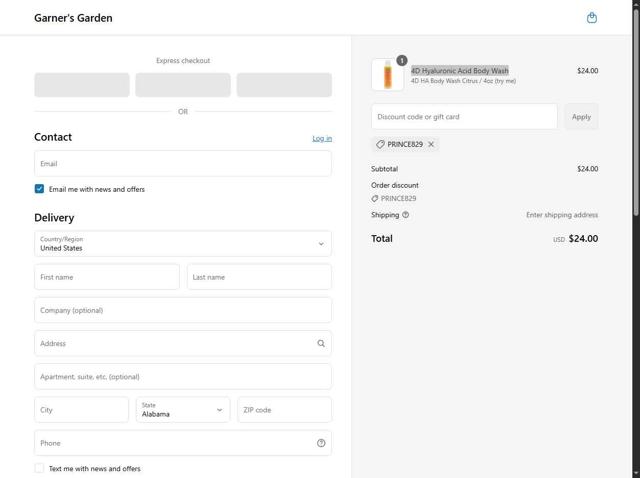The image size is (640, 478).
Task: Click the Delivery section heading
Action: (54, 218)
